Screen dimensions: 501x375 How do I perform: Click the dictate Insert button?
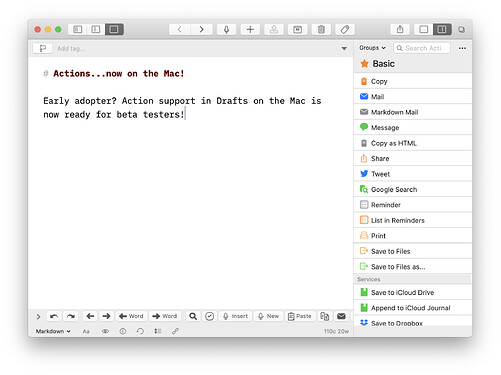point(235,316)
